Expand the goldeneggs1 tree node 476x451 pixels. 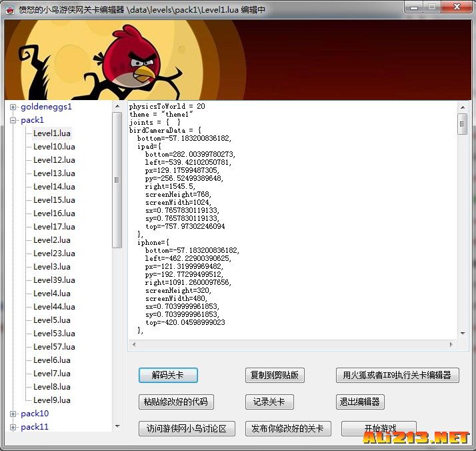[13, 107]
